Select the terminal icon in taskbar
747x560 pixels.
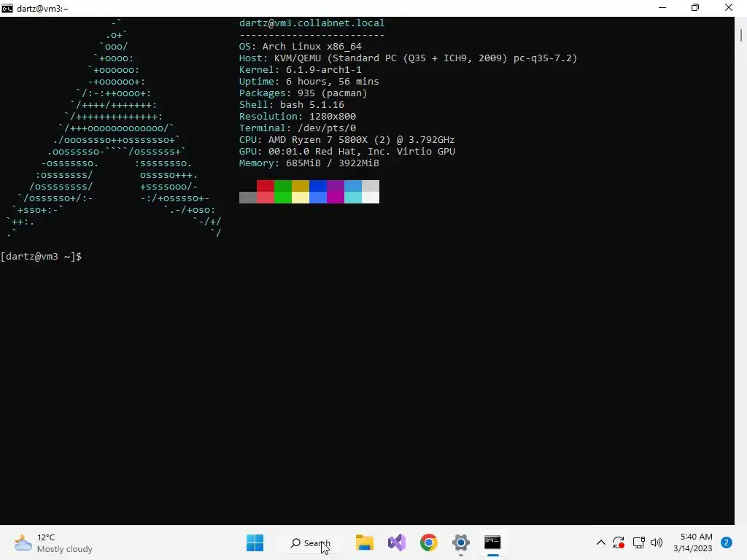click(492, 542)
